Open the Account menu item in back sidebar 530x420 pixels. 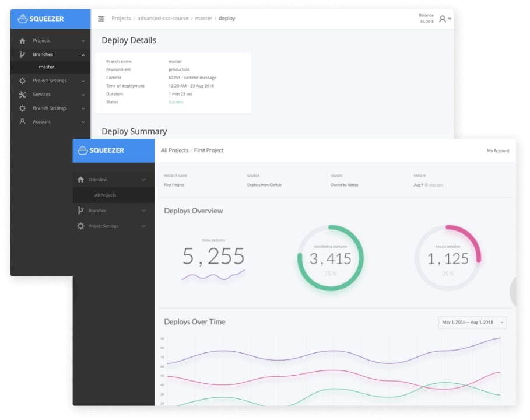pyautogui.click(x=50, y=122)
